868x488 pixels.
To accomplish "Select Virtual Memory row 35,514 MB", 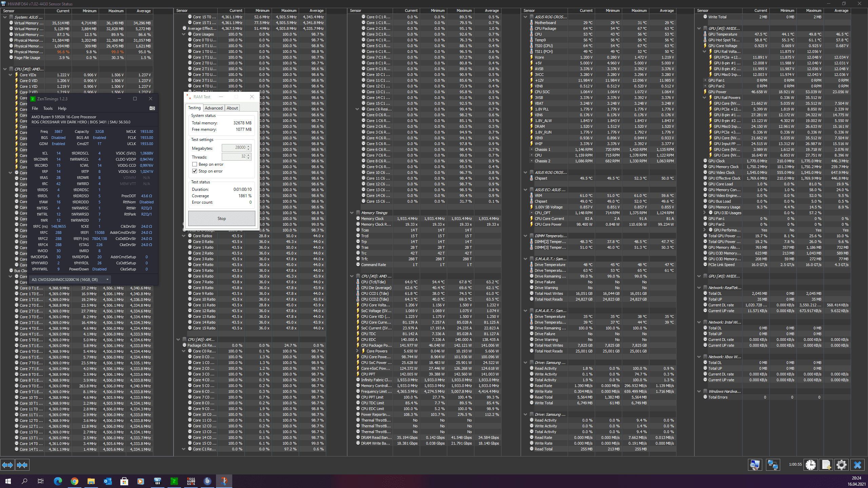I will coord(77,23).
